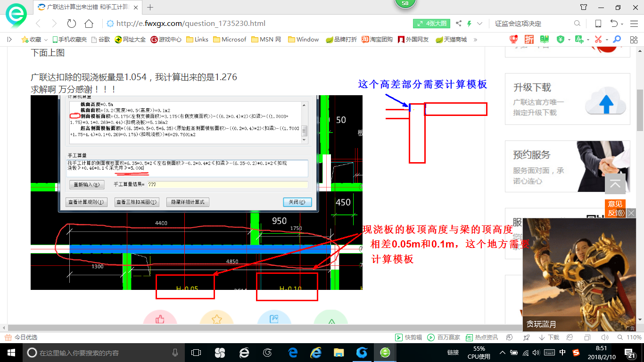This screenshot has width=644, height=362.
Task: Open 快剪辑 video tool
Action: point(408,337)
